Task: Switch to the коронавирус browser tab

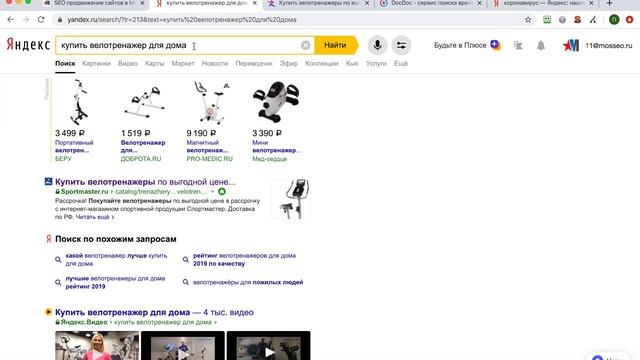Action: tap(543, 3)
